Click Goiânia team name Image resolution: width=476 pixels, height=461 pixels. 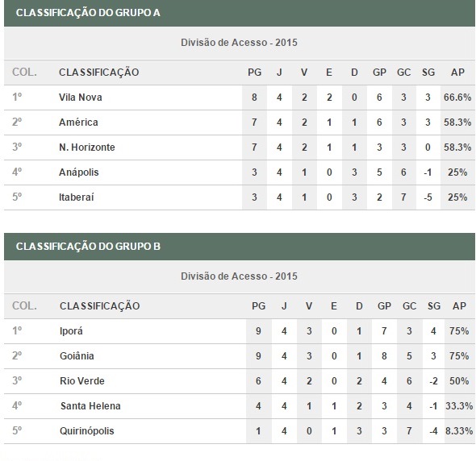point(77,355)
